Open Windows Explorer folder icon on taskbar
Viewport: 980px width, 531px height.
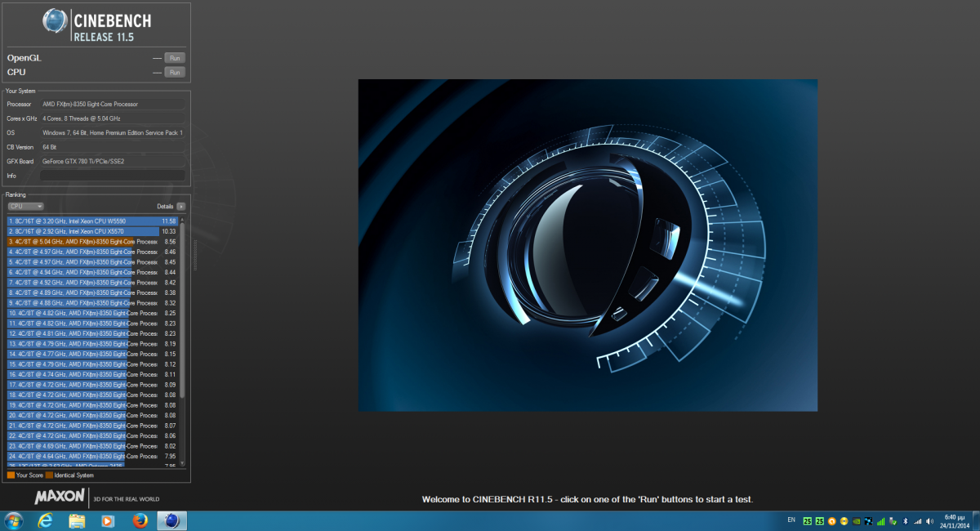[77, 520]
